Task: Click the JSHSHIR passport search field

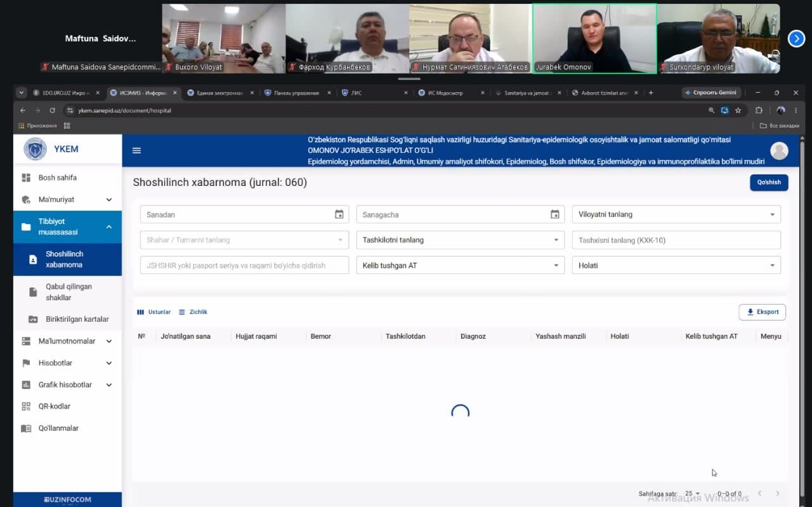Action: 244,265
